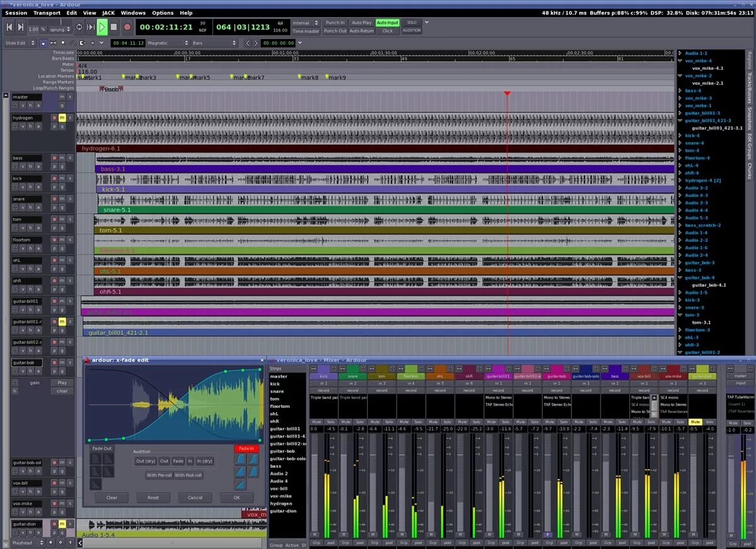Jump to session start with rewind icon
The image size is (756, 549).
[9, 27]
